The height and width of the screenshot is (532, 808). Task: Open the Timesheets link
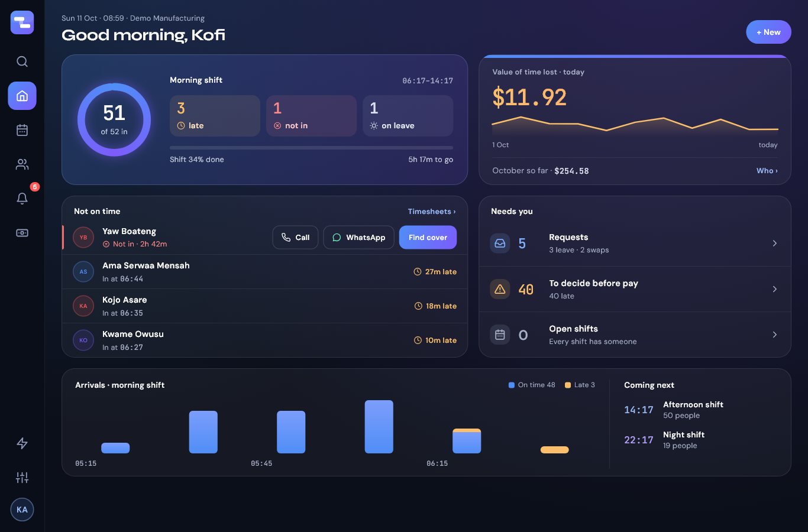point(432,212)
